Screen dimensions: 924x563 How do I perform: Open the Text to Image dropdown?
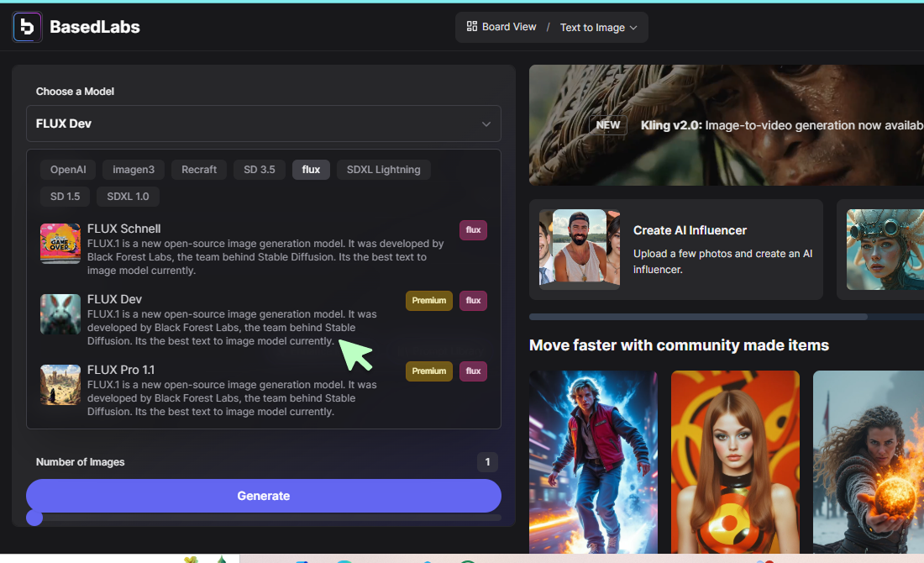(x=598, y=28)
